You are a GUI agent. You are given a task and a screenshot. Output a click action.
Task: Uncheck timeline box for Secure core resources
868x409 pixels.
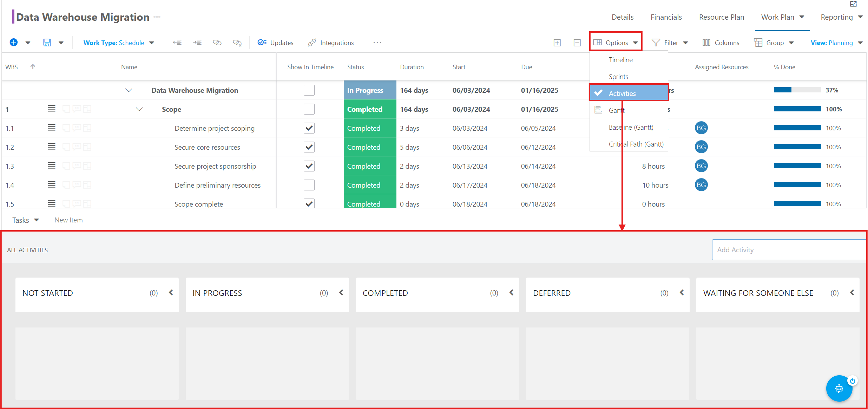click(x=309, y=147)
